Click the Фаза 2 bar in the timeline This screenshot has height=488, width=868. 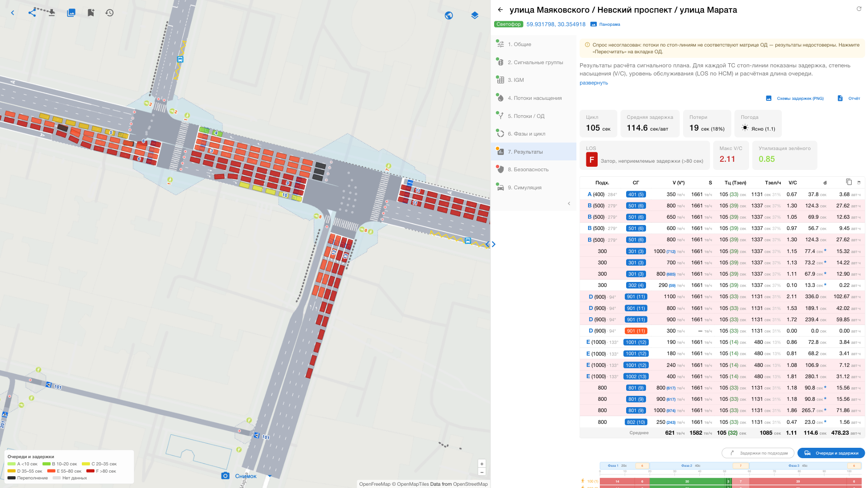pyautogui.click(x=699, y=465)
